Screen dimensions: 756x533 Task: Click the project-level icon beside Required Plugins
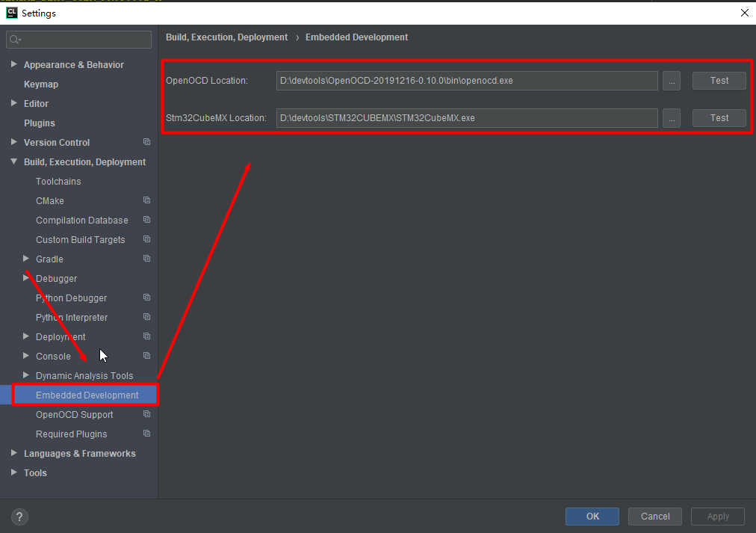(146, 433)
